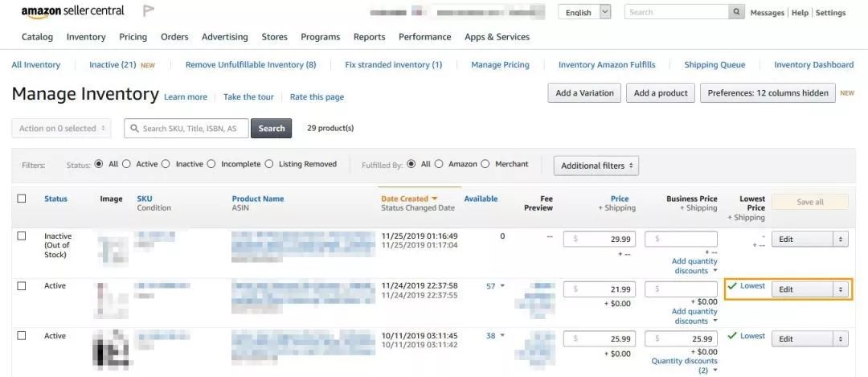Open the Advertising menu
This screenshot has height=377, width=868.
click(225, 37)
